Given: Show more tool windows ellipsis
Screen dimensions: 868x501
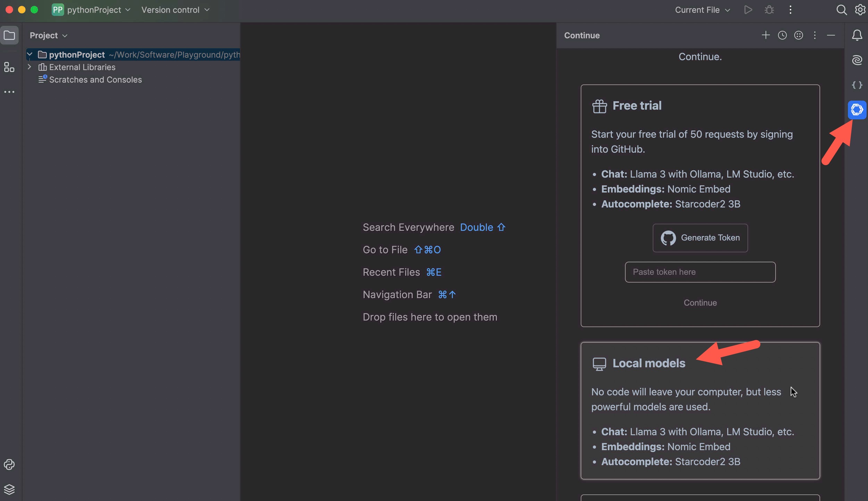Looking at the screenshot, I should pos(9,92).
